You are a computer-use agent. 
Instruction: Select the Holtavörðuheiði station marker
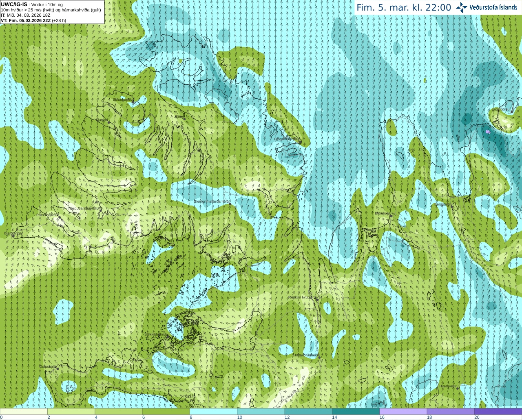coord(319,357)
